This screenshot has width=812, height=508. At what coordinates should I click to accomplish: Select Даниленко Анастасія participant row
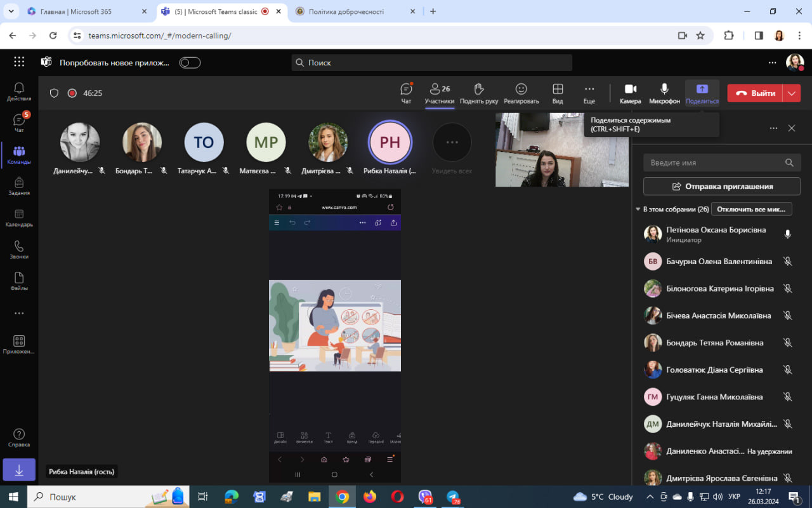pos(719,451)
